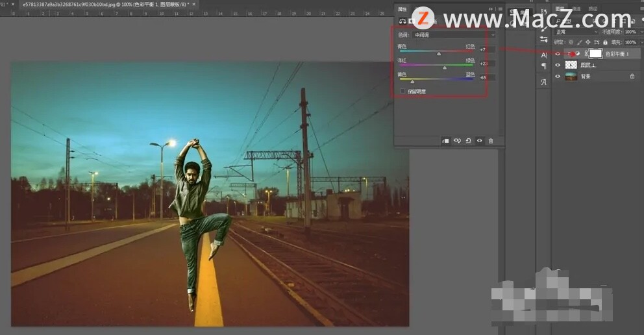Viewport: 644px width, 335px height.
Task: Select the 背景 layer thumbnail
Action: (571, 77)
